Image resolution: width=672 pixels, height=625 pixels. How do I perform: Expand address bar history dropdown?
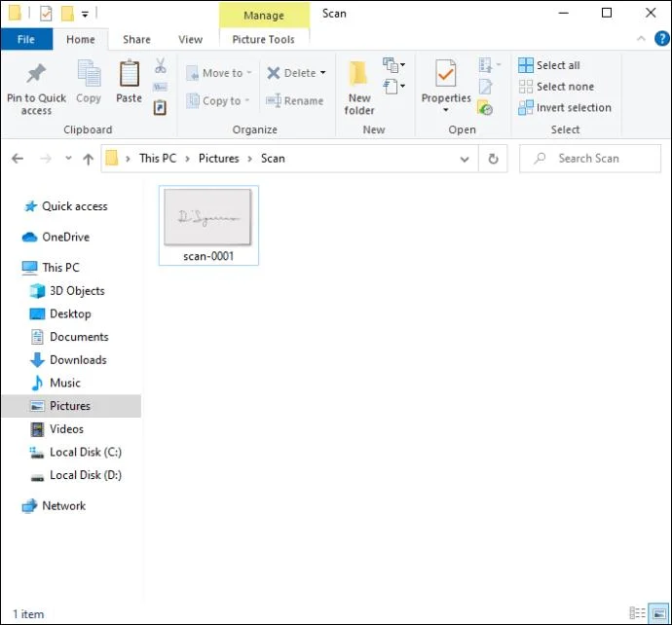coord(465,159)
